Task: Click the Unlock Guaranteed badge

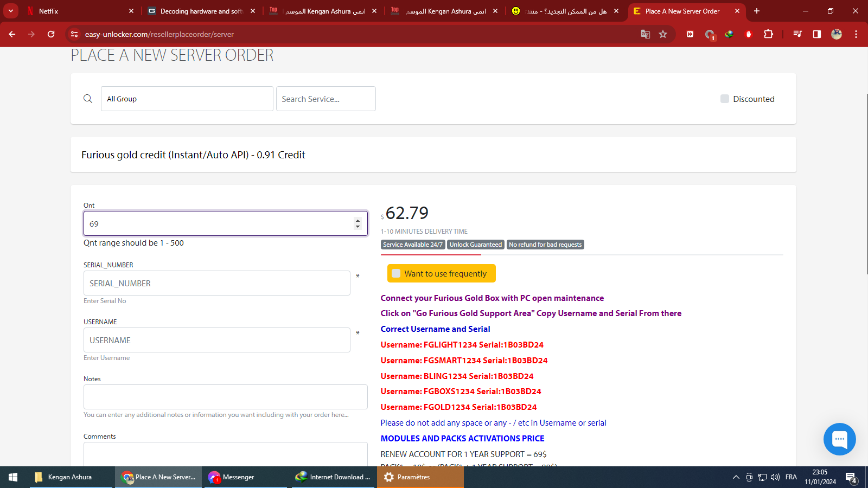Action: click(476, 245)
